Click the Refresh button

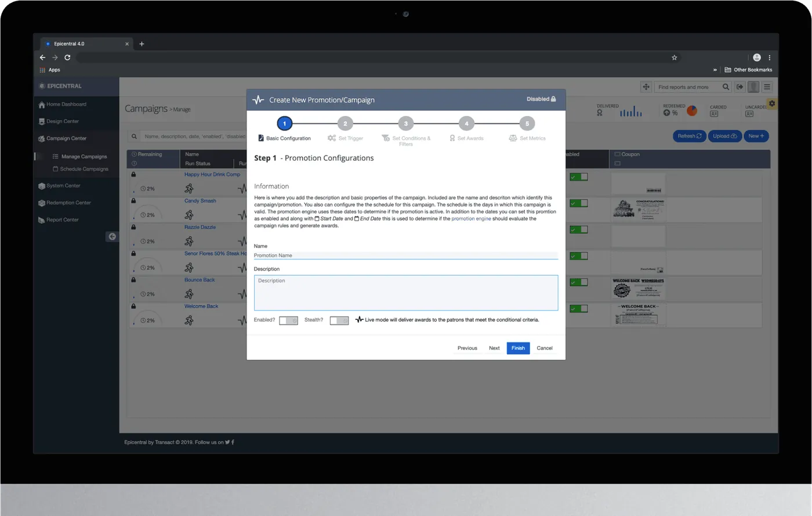pyautogui.click(x=690, y=136)
